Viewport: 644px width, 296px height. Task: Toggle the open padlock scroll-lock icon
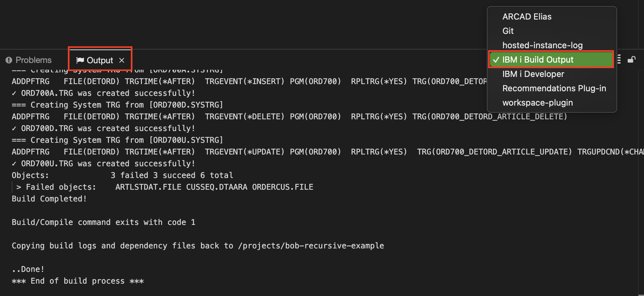(632, 60)
